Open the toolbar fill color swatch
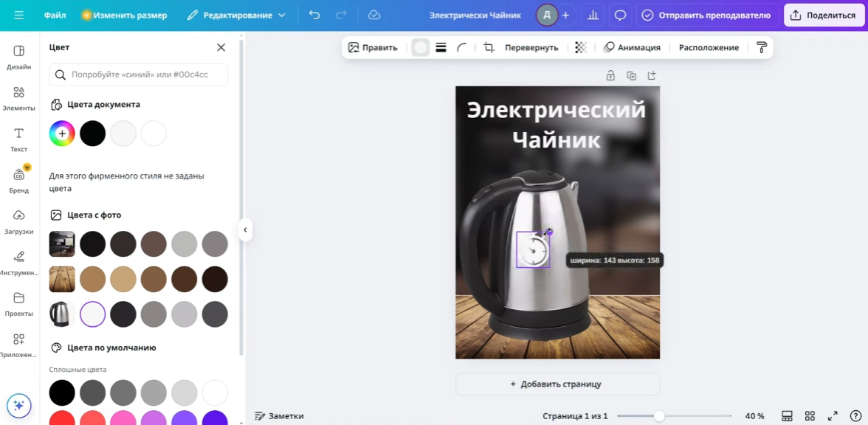Screen dimensions: 868x425 pyautogui.click(x=421, y=47)
